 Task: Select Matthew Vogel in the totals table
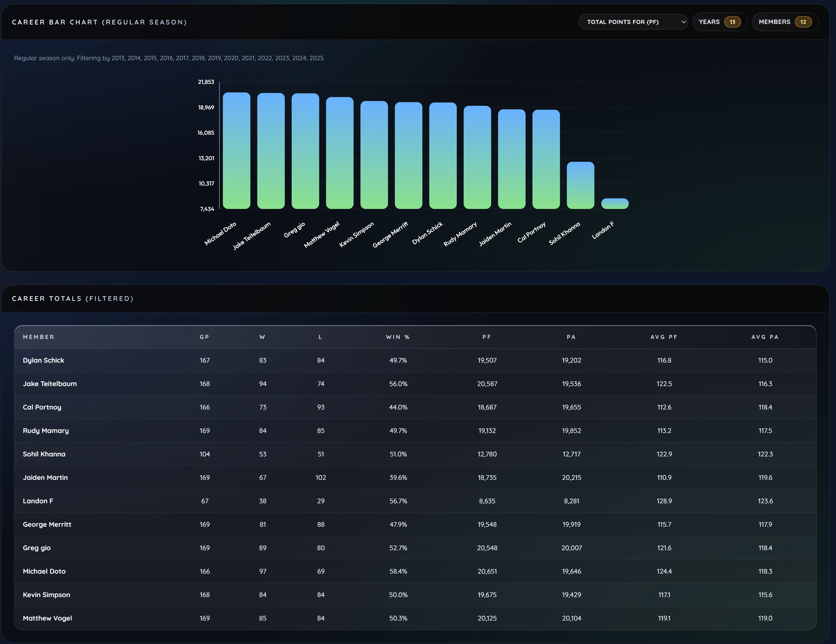[x=47, y=618]
